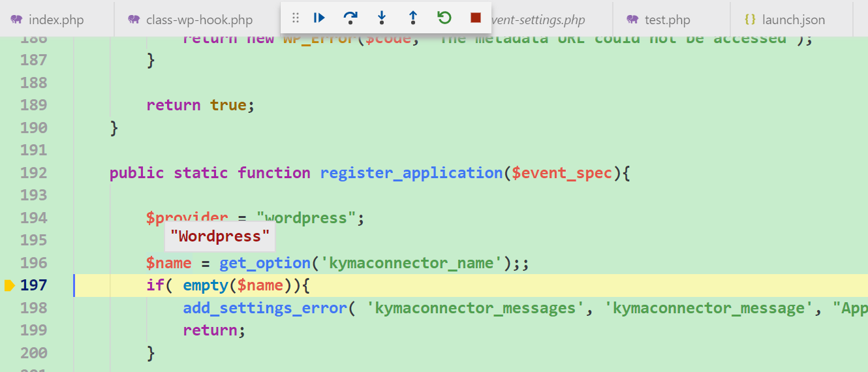Switch to the index.php tab
This screenshot has height=372, width=868.
tap(57, 20)
